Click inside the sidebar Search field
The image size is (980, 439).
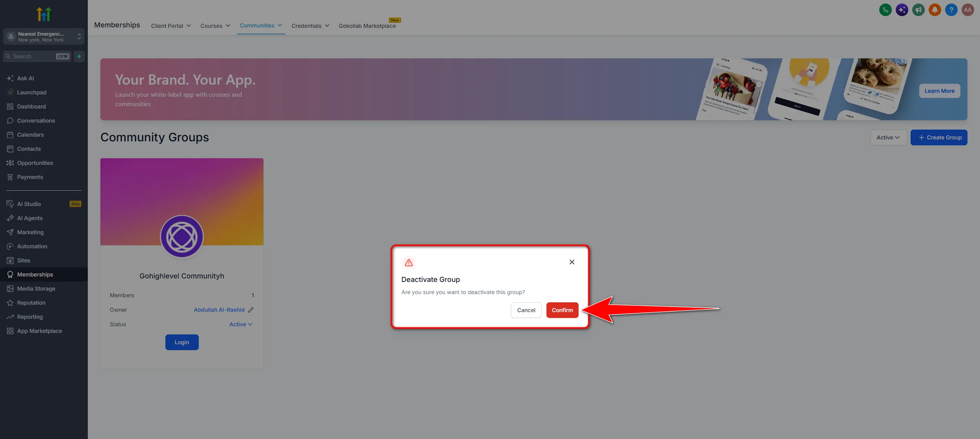click(x=37, y=56)
